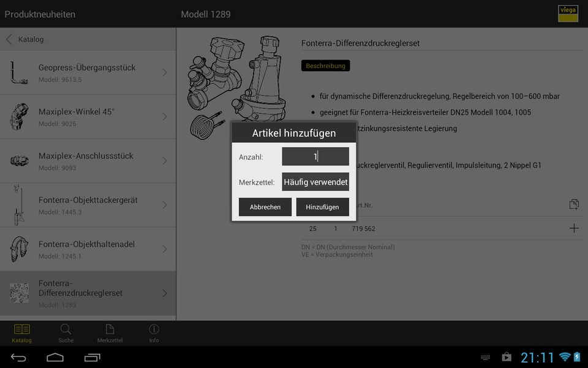This screenshot has height=368, width=588.
Task: Open Geopress-Übergangsstück chevron
Action: [x=165, y=72]
